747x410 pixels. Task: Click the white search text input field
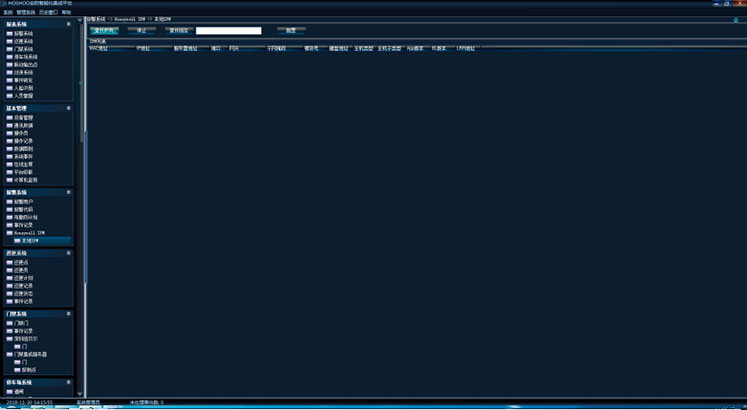click(x=228, y=31)
